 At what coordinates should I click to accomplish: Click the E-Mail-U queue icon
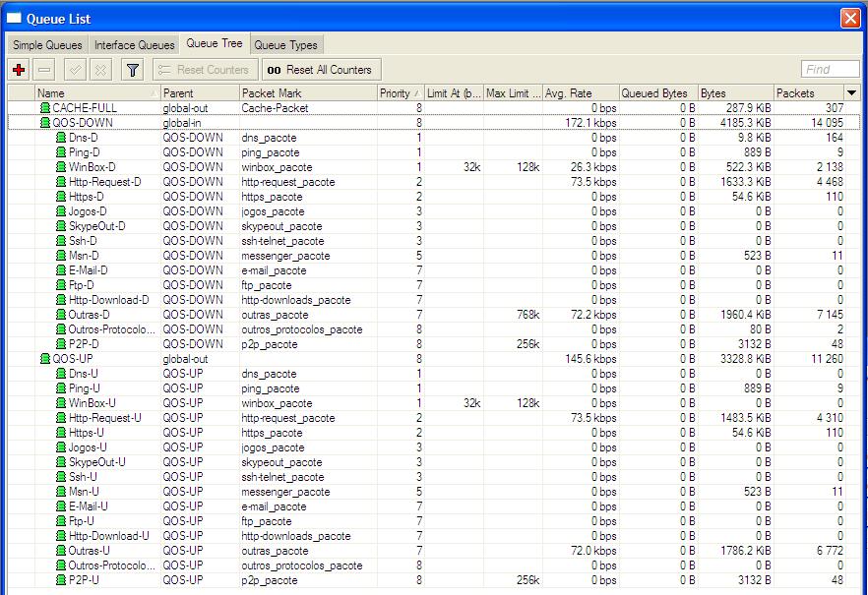[x=61, y=506]
